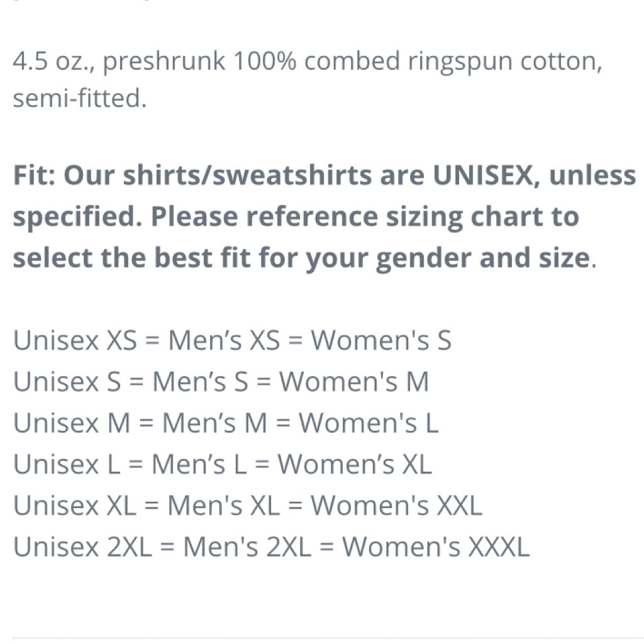Click the "Unisex XS = Men's XS" sizing line

pos(232,340)
